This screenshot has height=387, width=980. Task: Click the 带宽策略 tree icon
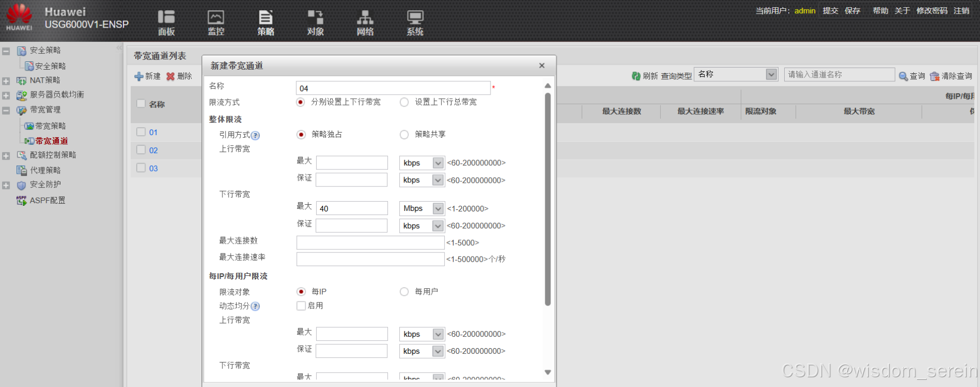click(x=29, y=126)
